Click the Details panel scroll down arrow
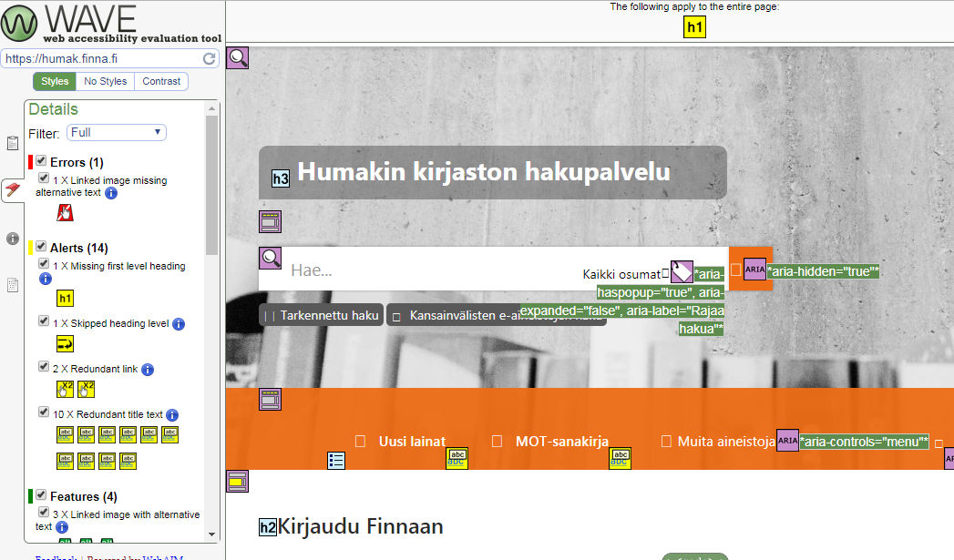 pos(211,535)
